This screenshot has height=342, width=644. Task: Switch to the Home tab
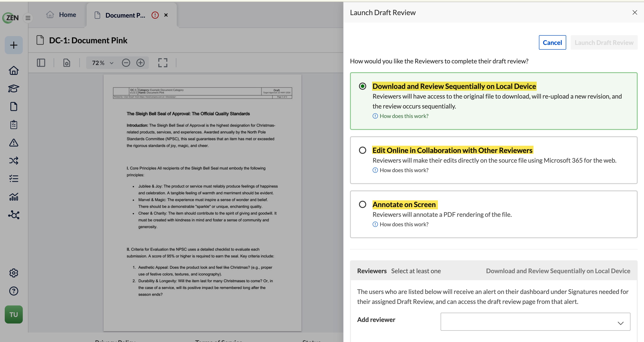[61, 15]
